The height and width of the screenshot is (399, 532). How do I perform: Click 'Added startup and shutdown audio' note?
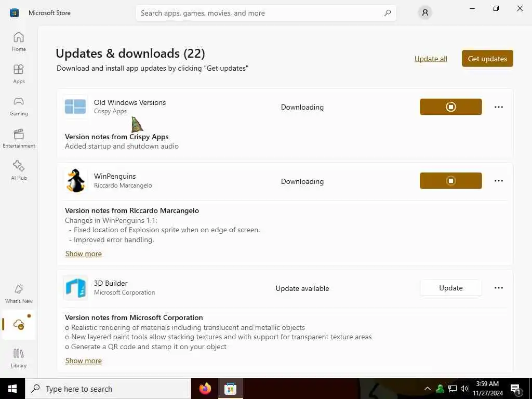pos(122,146)
